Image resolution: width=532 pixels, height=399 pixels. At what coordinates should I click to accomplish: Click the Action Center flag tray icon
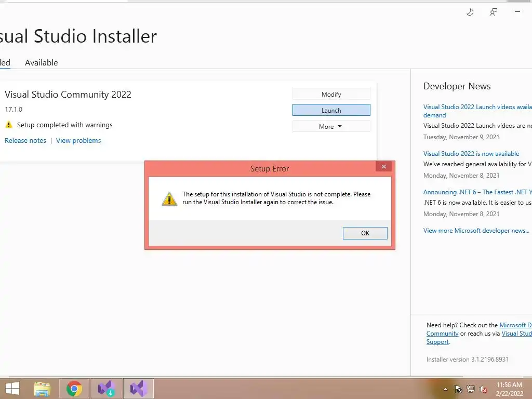pyautogui.click(x=458, y=389)
